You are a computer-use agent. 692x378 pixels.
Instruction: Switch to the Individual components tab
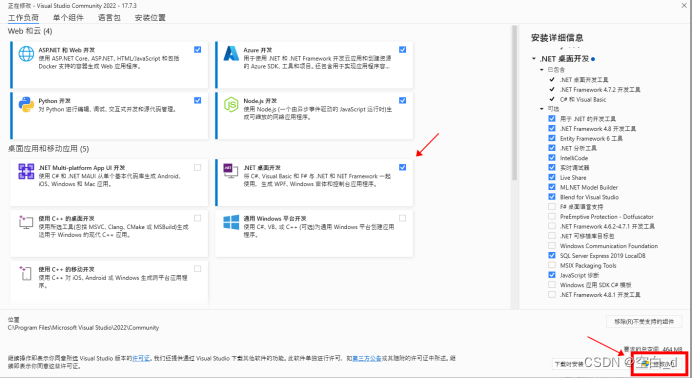(68, 18)
